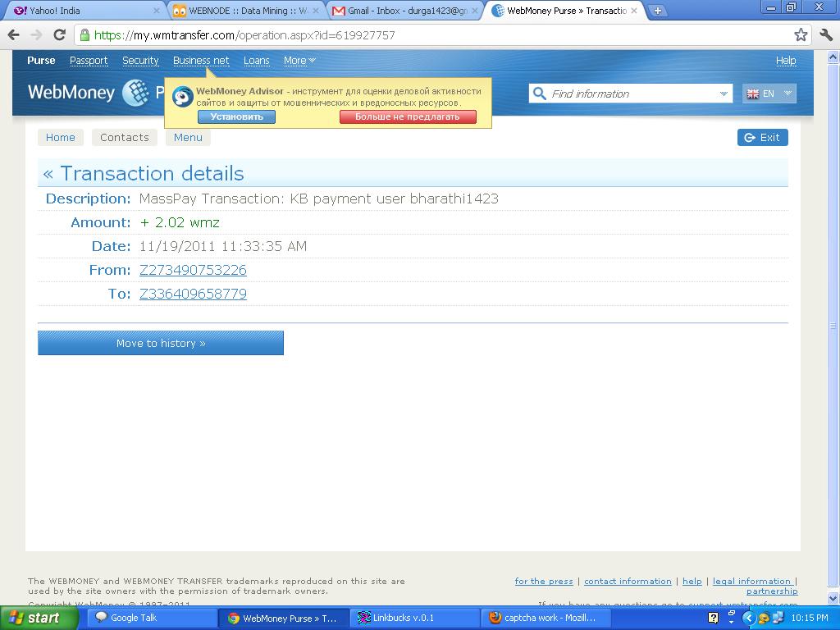Viewport: 840px width, 630px height.
Task: Switch to the Gmail Inbox tab
Action: 405,11
